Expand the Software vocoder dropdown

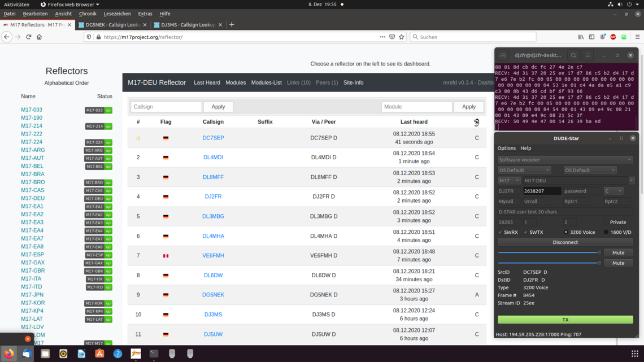565,160
